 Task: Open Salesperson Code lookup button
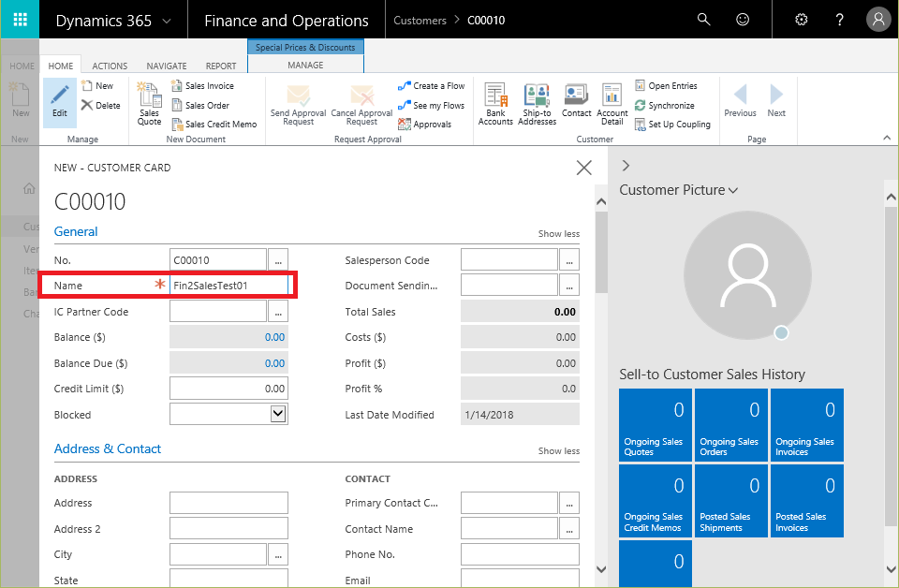(x=569, y=260)
